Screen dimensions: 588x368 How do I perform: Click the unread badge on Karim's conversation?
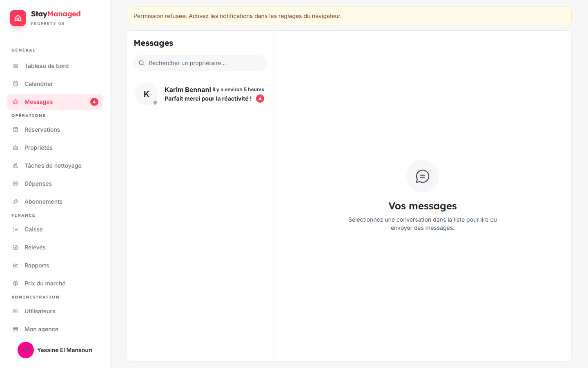coord(260,99)
